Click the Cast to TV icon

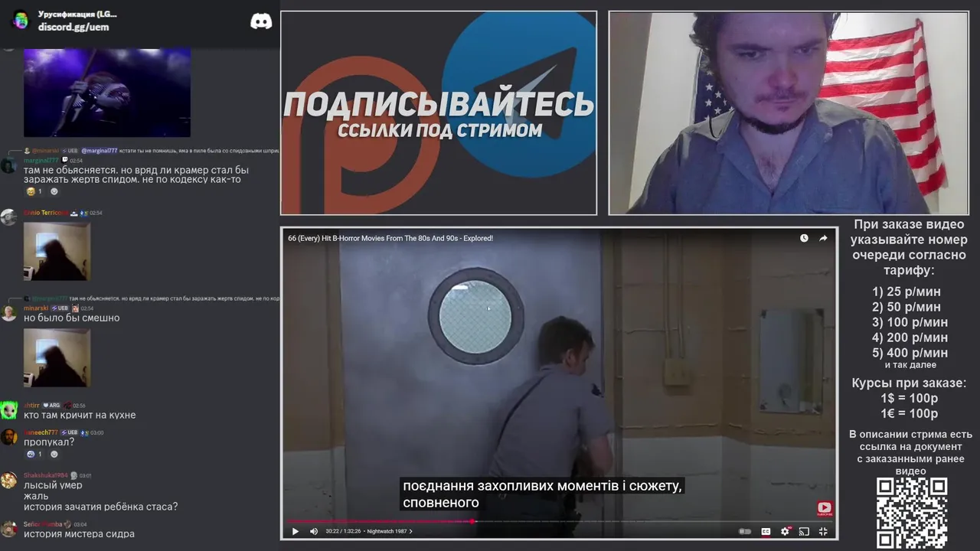[x=804, y=531]
